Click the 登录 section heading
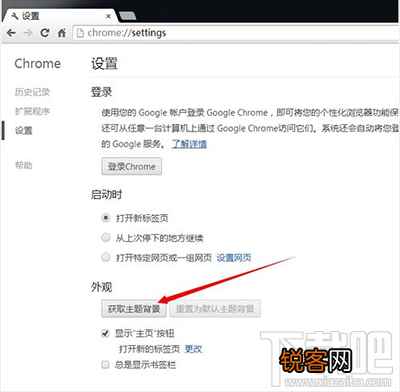 click(x=101, y=92)
